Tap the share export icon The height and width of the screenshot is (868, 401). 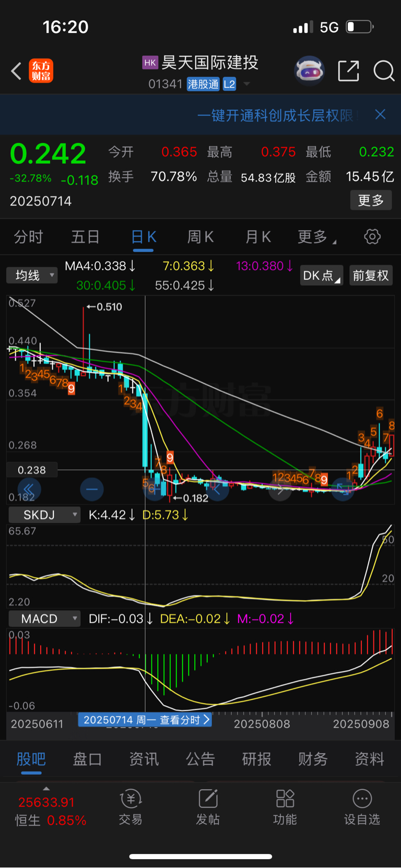[348, 70]
